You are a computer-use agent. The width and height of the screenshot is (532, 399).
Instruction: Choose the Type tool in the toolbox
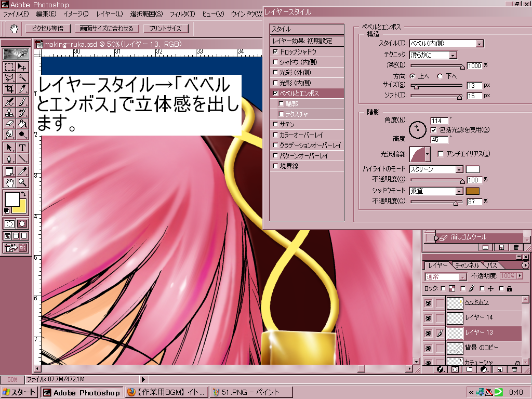22,148
